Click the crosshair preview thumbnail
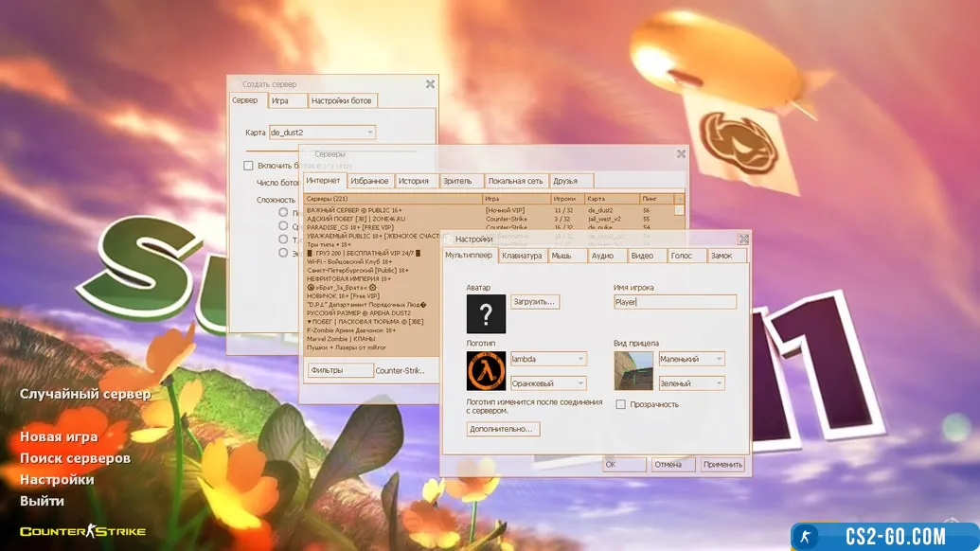This screenshot has width=980, height=551. pyautogui.click(x=633, y=370)
